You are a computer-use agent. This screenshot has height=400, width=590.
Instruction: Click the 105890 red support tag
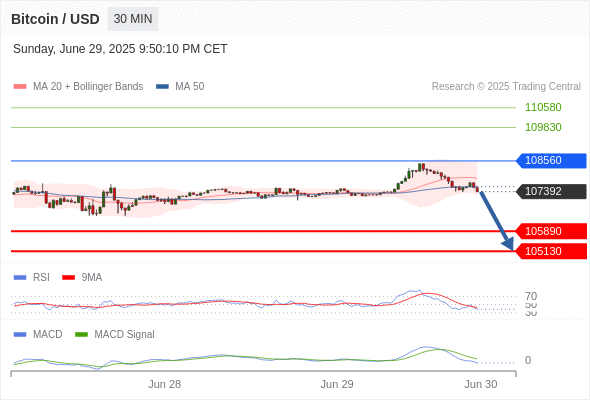pyautogui.click(x=551, y=231)
